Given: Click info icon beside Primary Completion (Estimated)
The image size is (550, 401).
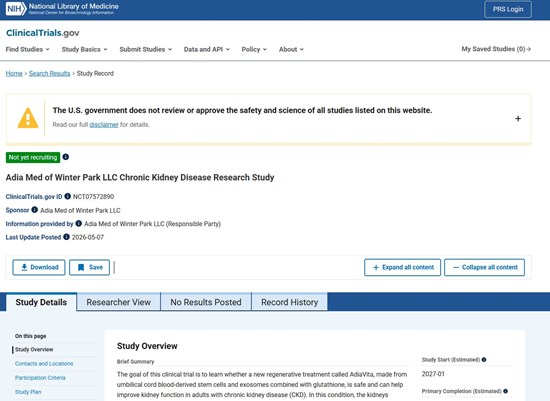Looking at the screenshot, I should [505, 391].
